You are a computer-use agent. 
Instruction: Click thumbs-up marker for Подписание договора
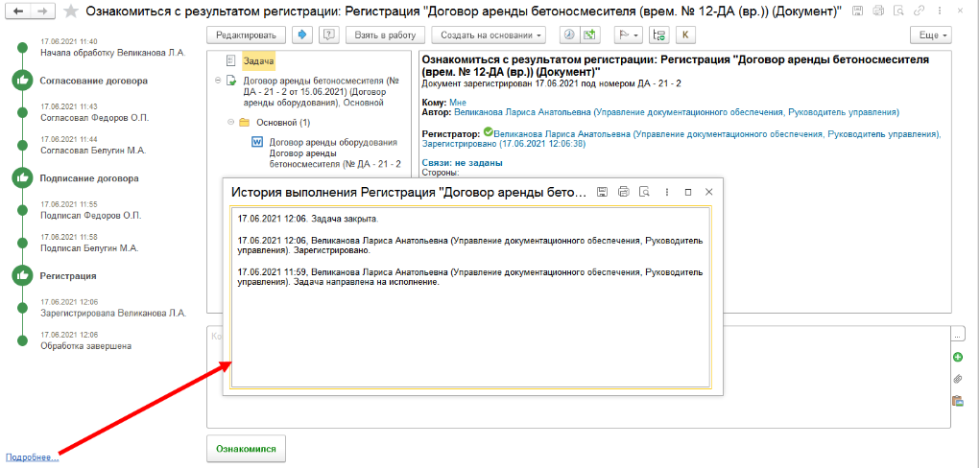click(x=22, y=178)
